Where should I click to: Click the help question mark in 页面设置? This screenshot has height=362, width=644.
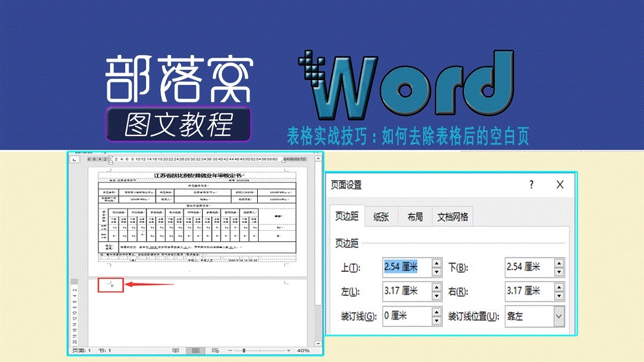tap(532, 185)
